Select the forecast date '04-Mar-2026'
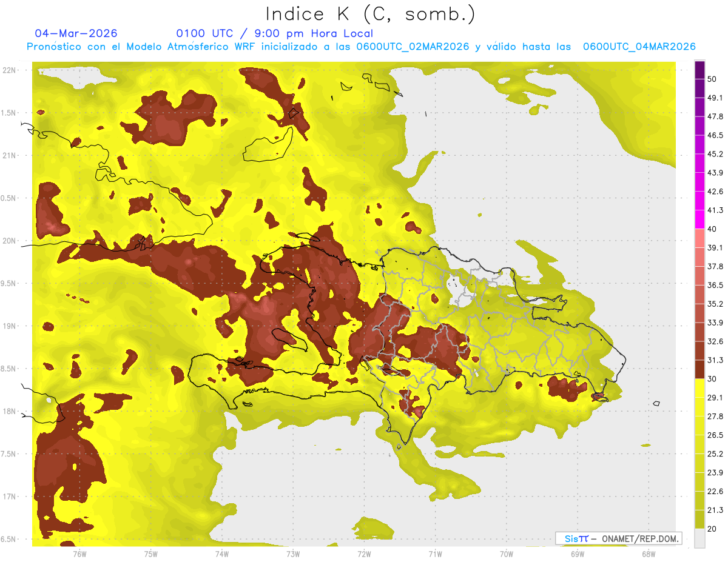Image resolution: width=728 pixels, height=562 pixels. point(76,33)
